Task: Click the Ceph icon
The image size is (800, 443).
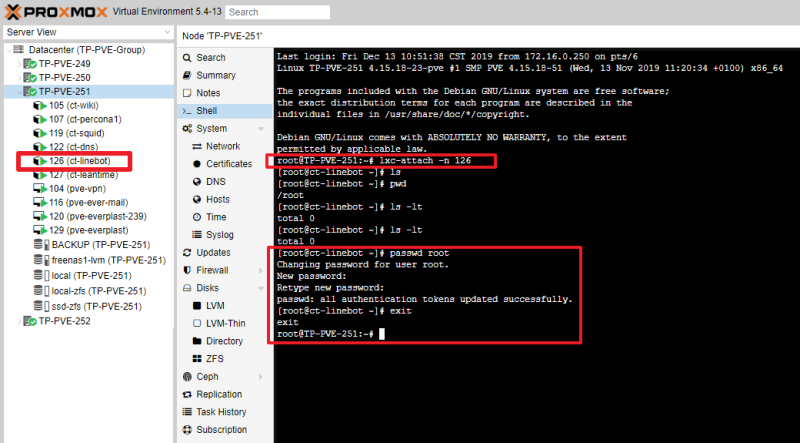Action: (187, 377)
